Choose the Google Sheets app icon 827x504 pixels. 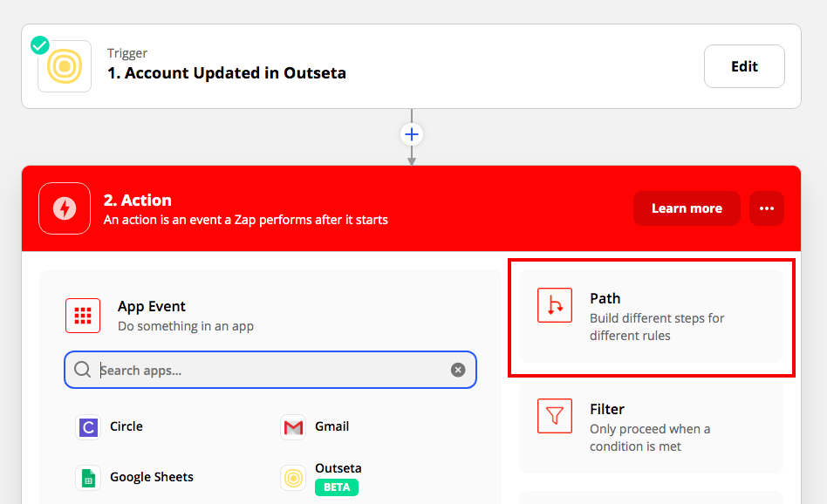pos(88,478)
